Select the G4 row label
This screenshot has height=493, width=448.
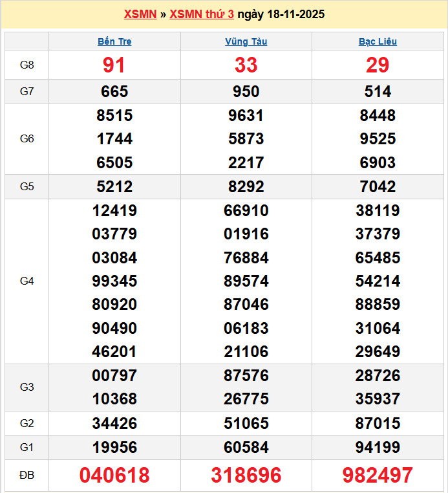pyautogui.click(x=27, y=281)
